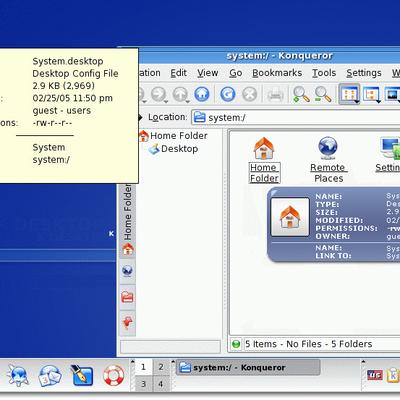
Task: Click desktop pager left scroll arrow
Action: click(x=132, y=361)
